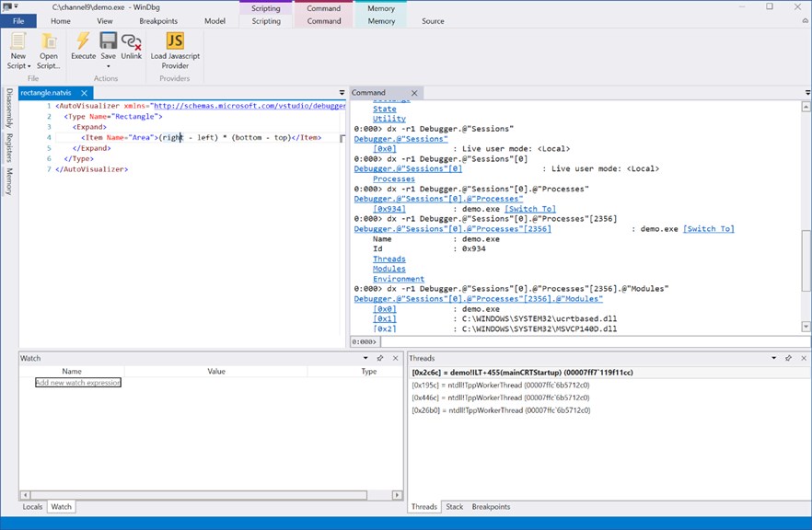The width and height of the screenshot is (812, 530).
Task: Switch to the Locals tab
Action: pos(32,507)
